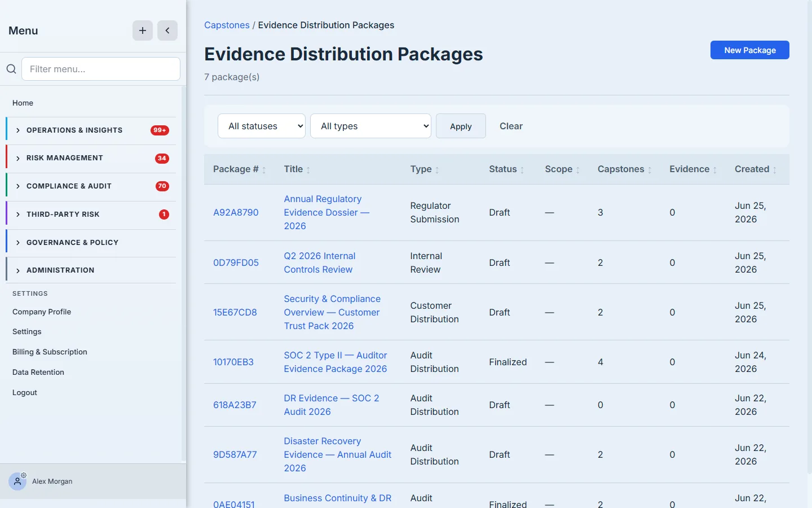Follow the Capstones breadcrumb link

pyautogui.click(x=227, y=25)
